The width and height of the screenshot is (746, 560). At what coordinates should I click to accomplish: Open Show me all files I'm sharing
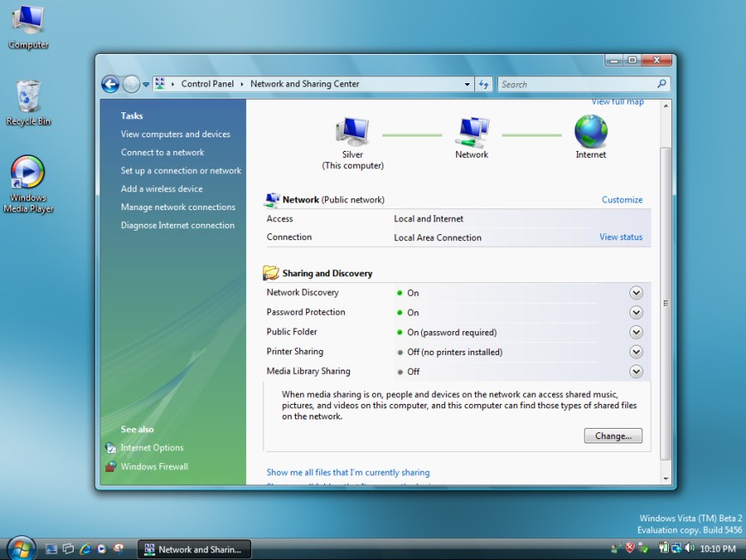pyautogui.click(x=348, y=473)
